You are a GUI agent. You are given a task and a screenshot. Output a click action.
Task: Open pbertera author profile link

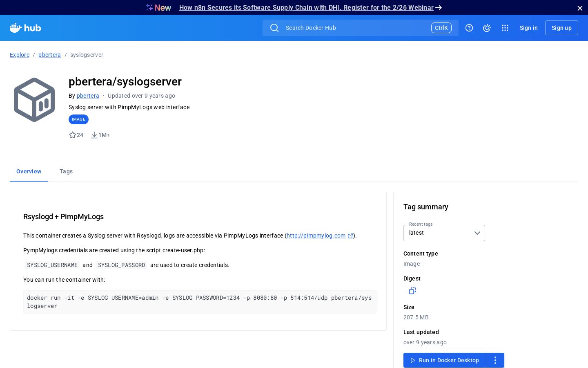pos(88,96)
